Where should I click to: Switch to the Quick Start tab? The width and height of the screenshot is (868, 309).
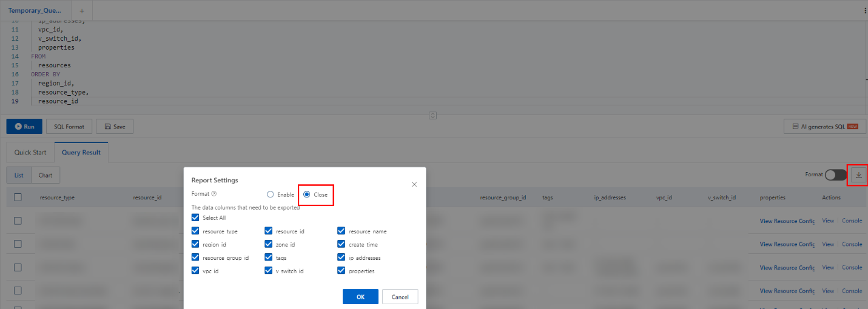tap(30, 153)
